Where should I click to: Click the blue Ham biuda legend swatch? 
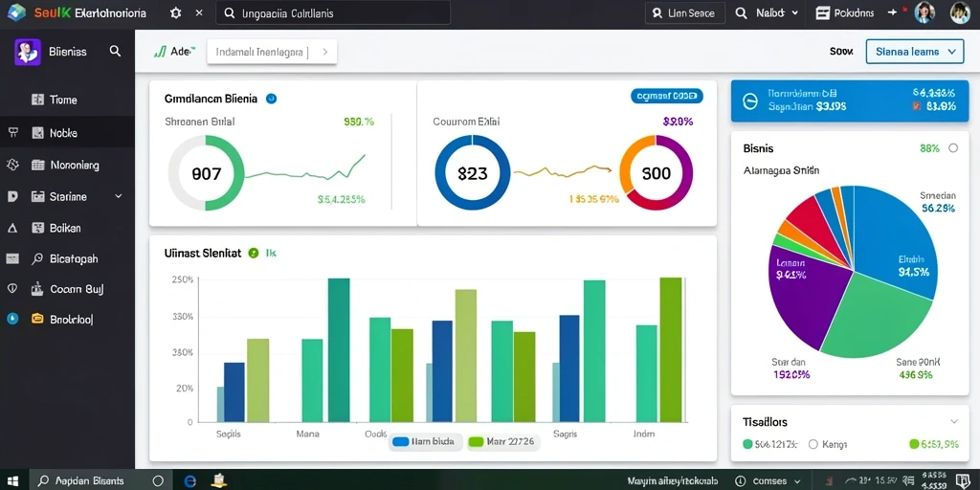pyautogui.click(x=401, y=442)
